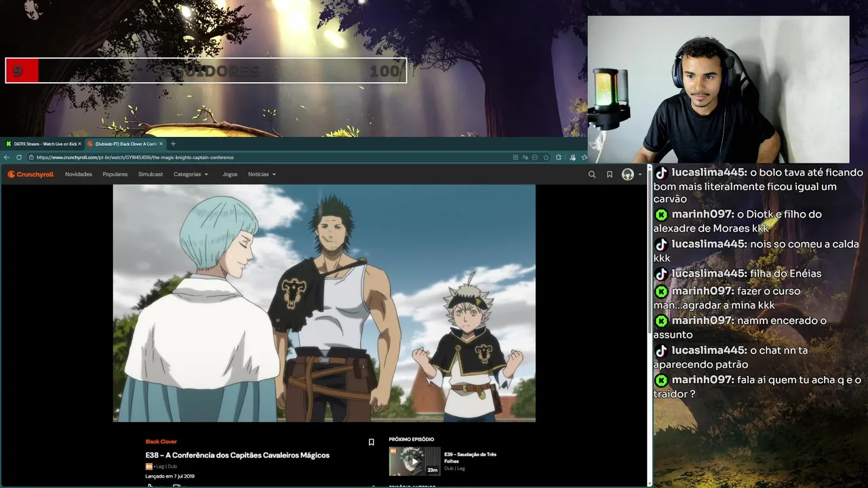Image resolution: width=868 pixels, height=488 pixels.
Task: Click the Kick icon by 'namm encerado' message
Action: [x=661, y=321]
